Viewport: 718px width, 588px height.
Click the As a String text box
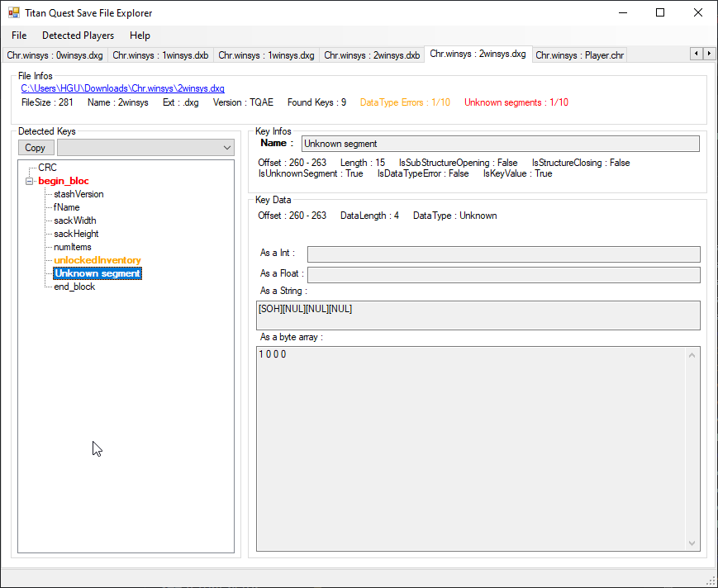coord(478,315)
